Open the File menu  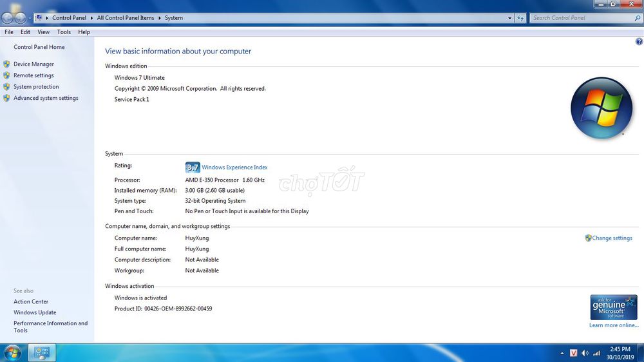pos(9,32)
